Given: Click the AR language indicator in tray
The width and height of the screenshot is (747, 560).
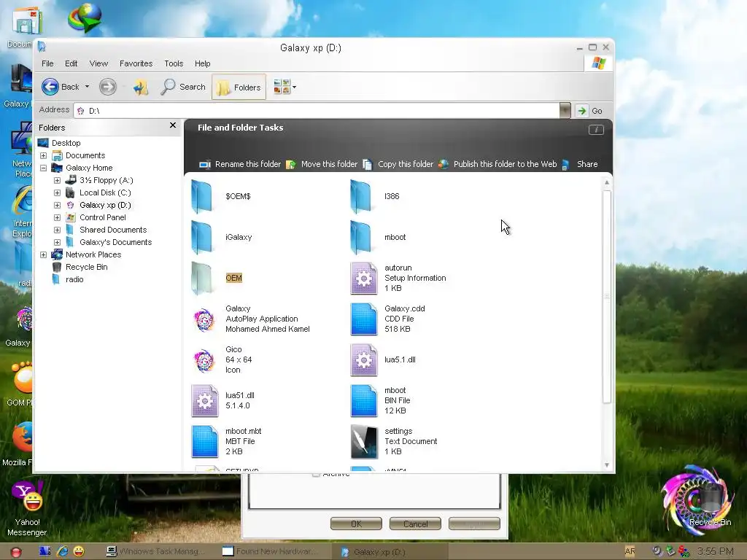Looking at the screenshot, I should [x=630, y=551].
